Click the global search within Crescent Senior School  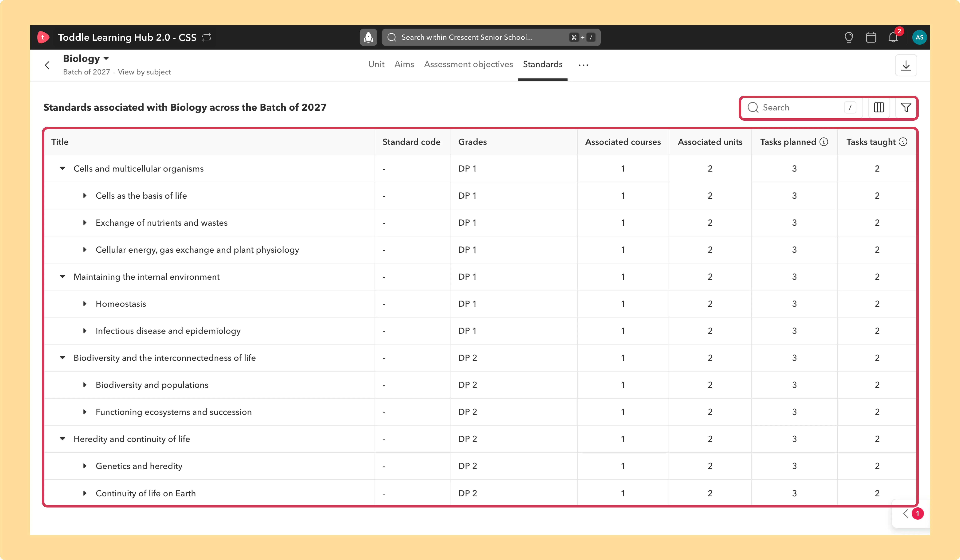pos(491,37)
